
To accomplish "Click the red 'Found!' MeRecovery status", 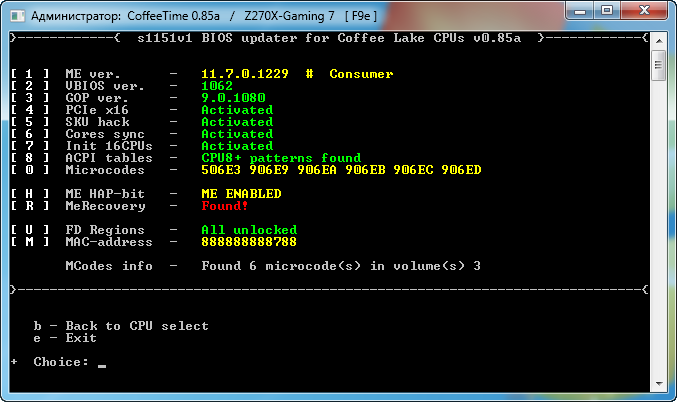I will pyautogui.click(x=225, y=206).
